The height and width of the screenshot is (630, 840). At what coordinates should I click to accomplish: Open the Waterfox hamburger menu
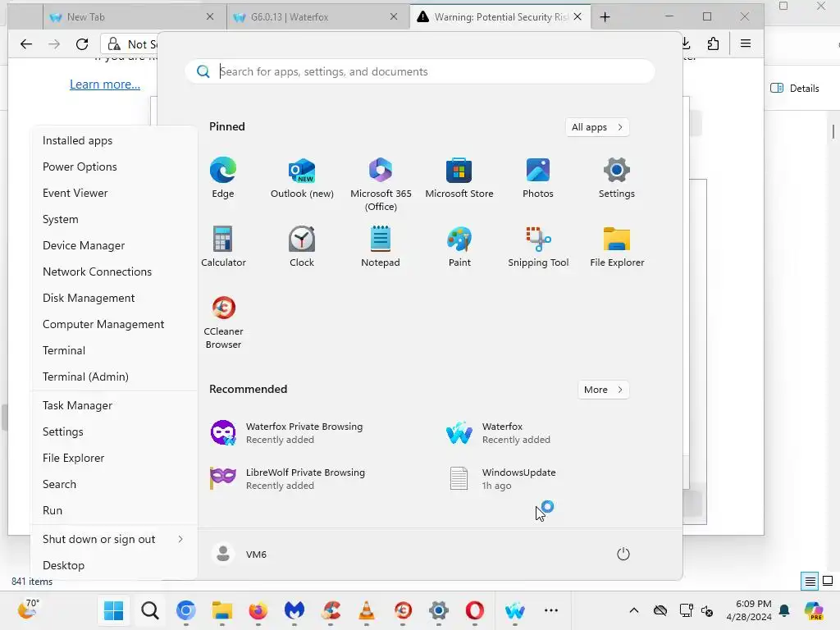[x=745, y=43]
